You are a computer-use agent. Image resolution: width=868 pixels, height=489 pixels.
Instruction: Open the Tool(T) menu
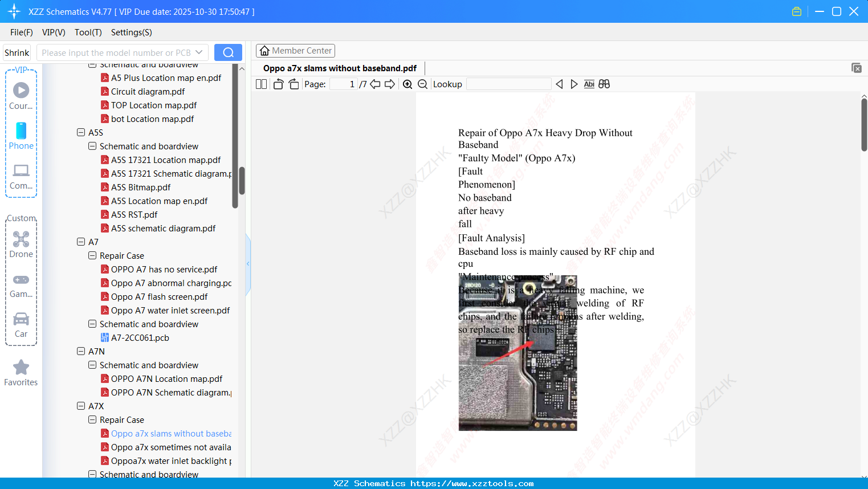88,32
